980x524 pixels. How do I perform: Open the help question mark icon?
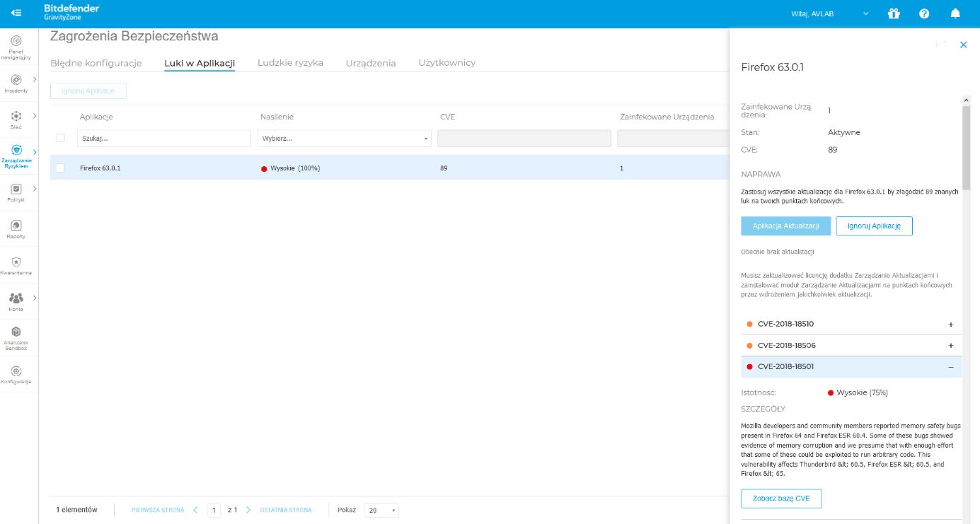(x=924, y=13)
